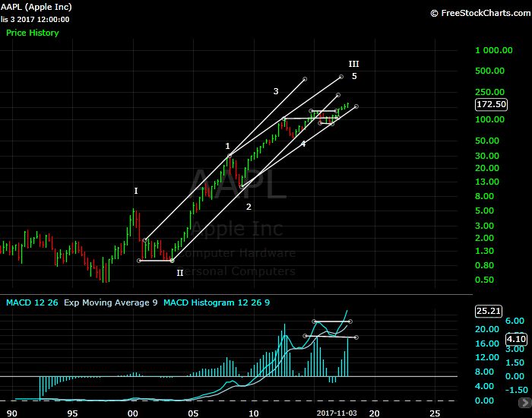Click the 13.00 price axis label
This screenshot has height=418, width=532.
(487, 182)
